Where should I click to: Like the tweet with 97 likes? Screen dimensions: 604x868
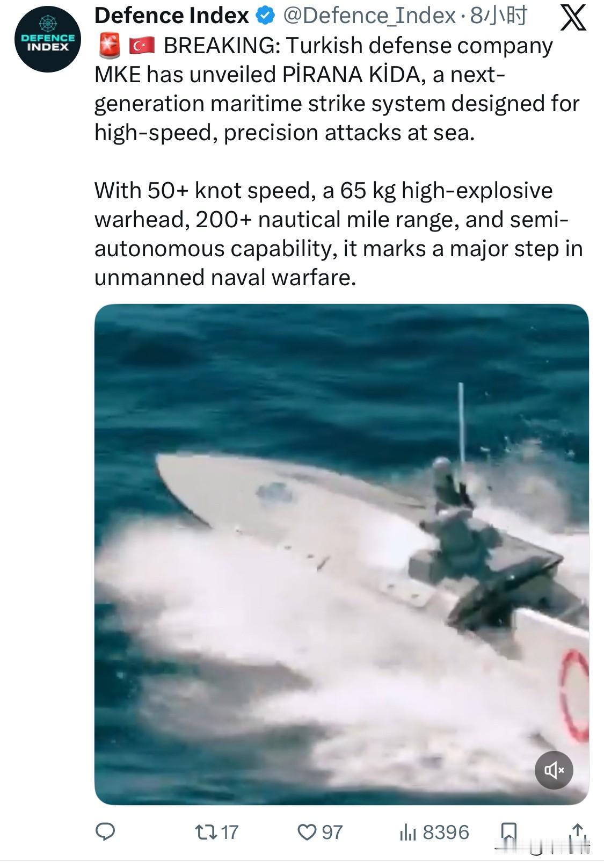pos(320,831)
